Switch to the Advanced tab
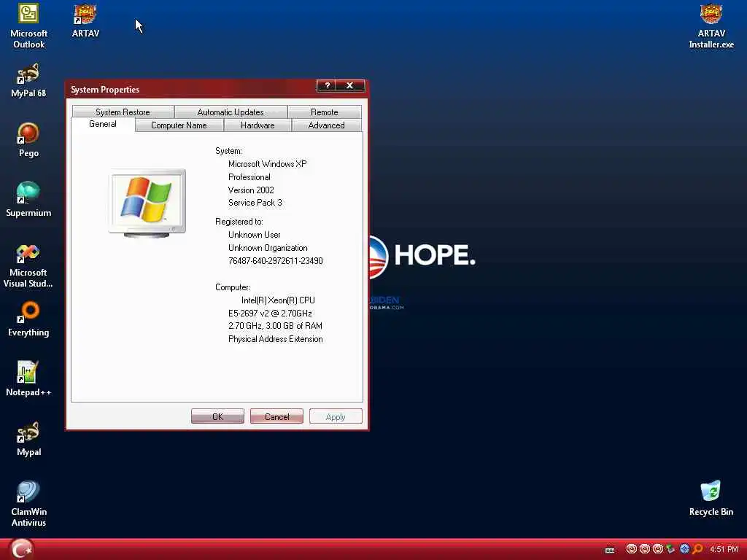The height and width of the screenshot is (560, 747). [x=326, y=125]
